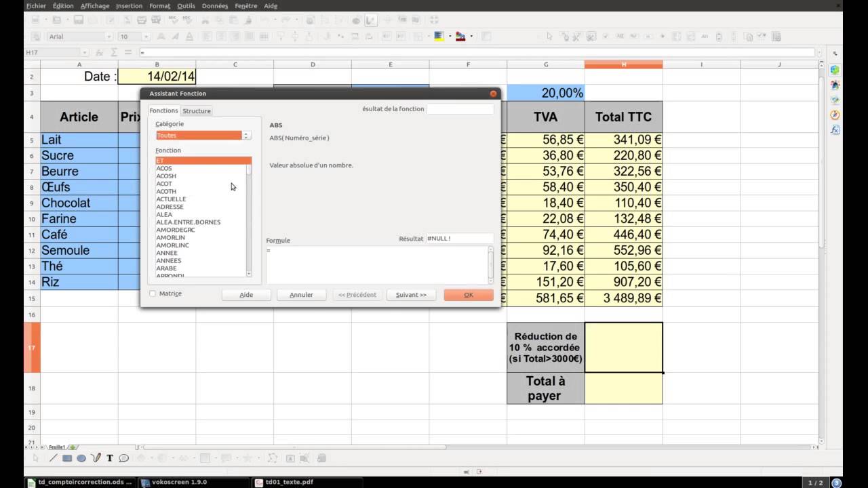This screenshot has height=488, width=868.
Task: Click the equals Function icon in formula bar
Action: click(x=128, y=52)
